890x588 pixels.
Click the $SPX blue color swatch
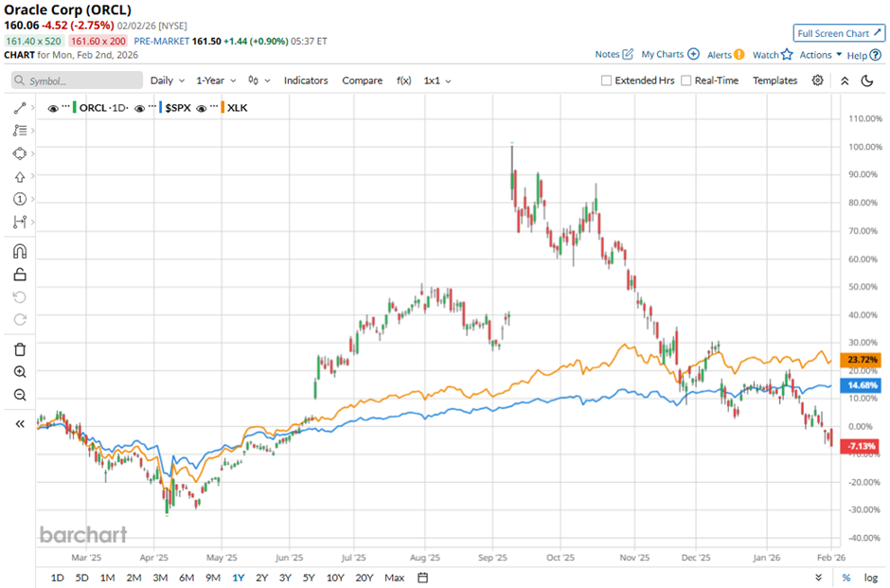(x=161, y=107)
